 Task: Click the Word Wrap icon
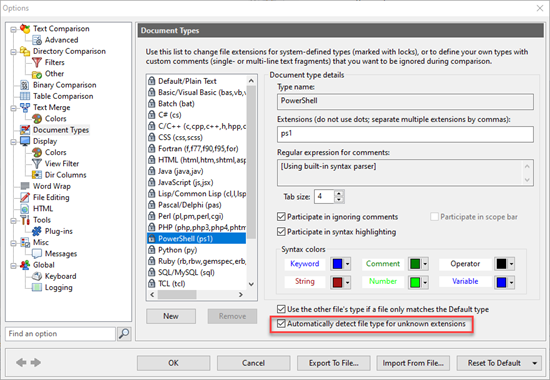(x=25, y=186)
